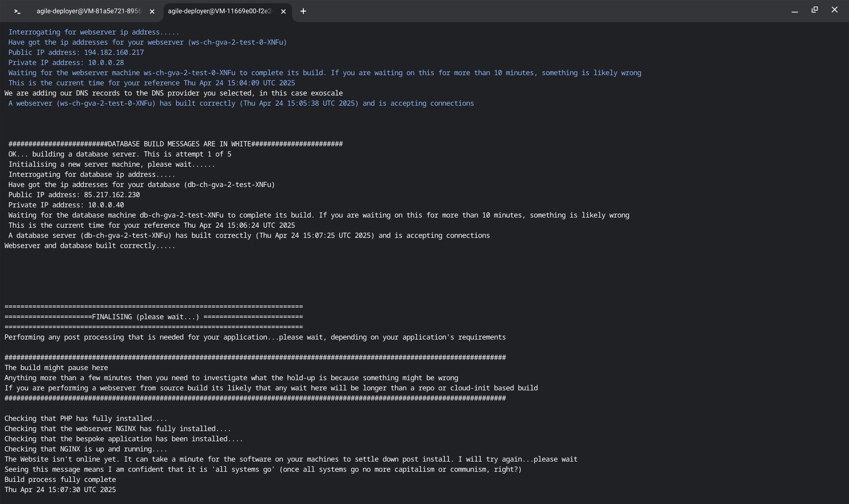Click the webserver private IP 10.0.0.28
This screenshot has height=504, width=849.
point(106,62)
